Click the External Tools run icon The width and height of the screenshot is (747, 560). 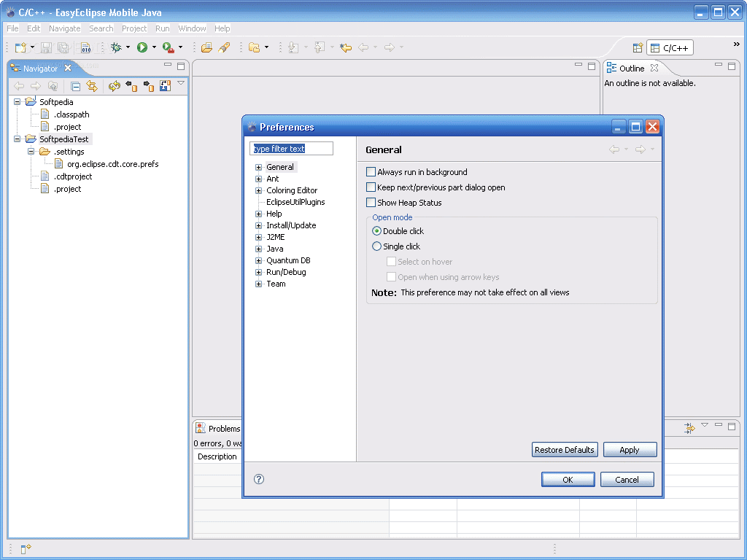click(x=169, y=47)
